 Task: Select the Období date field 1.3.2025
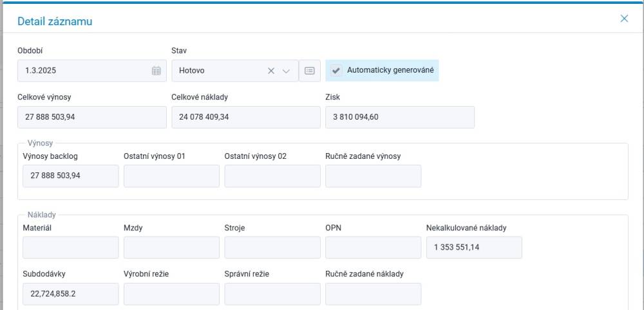click(92, 71)
